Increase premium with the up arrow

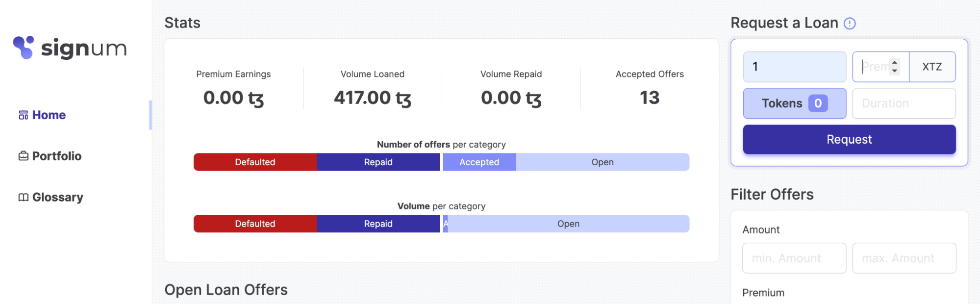(895, 62)
